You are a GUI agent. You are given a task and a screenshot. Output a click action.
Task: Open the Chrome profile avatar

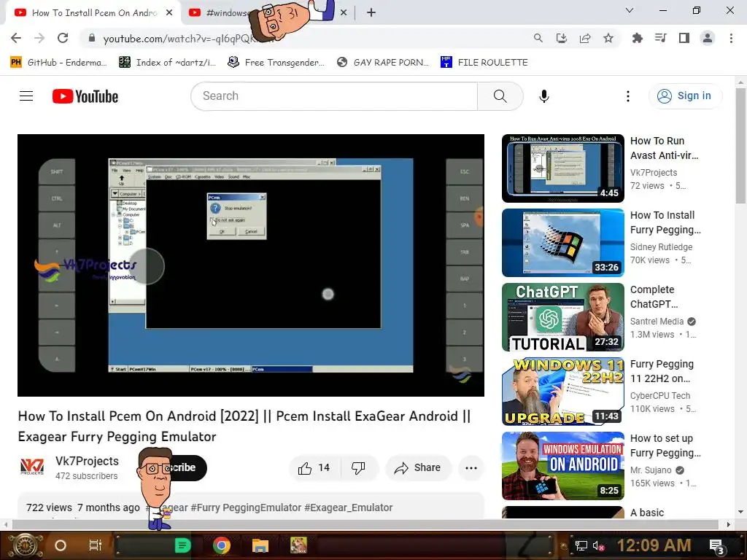(x=708, y=38)
